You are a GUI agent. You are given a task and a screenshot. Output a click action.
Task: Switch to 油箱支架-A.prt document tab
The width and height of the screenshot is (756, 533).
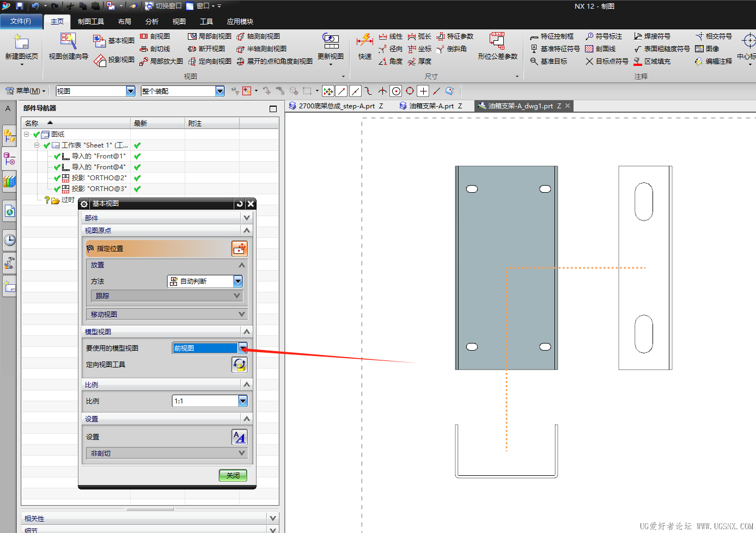tap(431, 106)
